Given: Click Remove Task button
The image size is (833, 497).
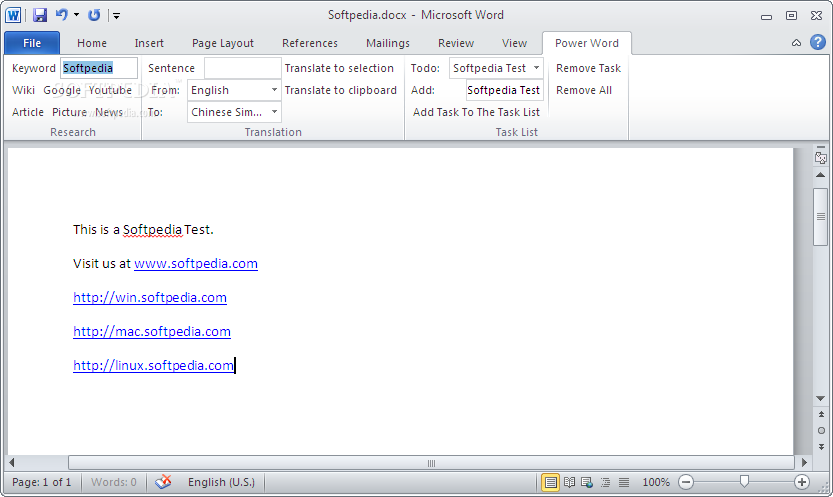Looking at the screenshot, I should (588, 68).
